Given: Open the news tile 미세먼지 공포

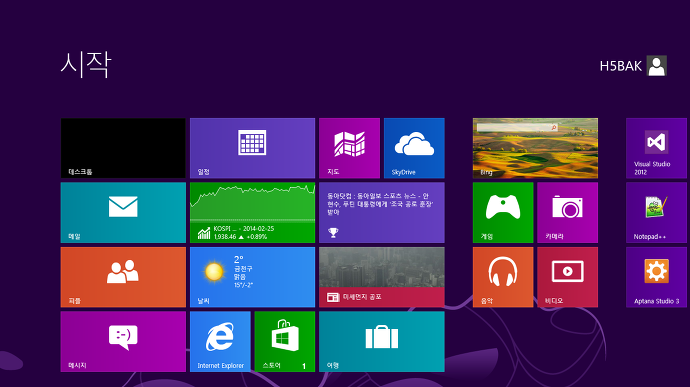Looking at the screenshot, I should click(x=382, y=277).
